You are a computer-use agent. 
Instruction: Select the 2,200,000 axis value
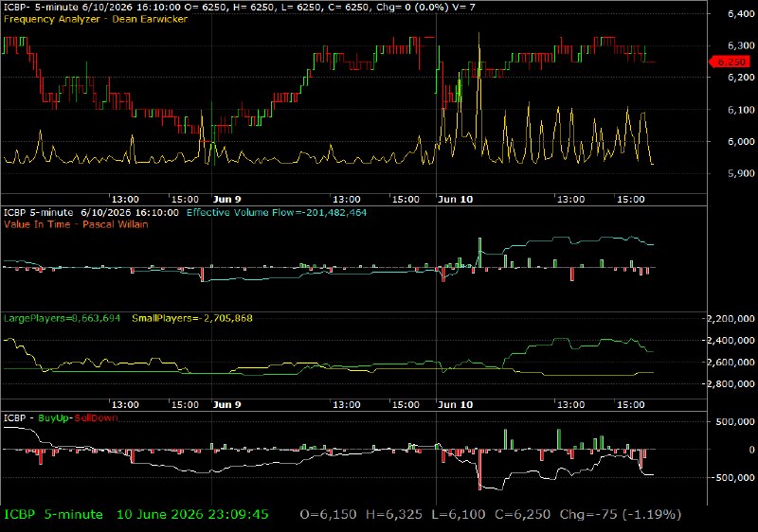[x=731, y=319]
